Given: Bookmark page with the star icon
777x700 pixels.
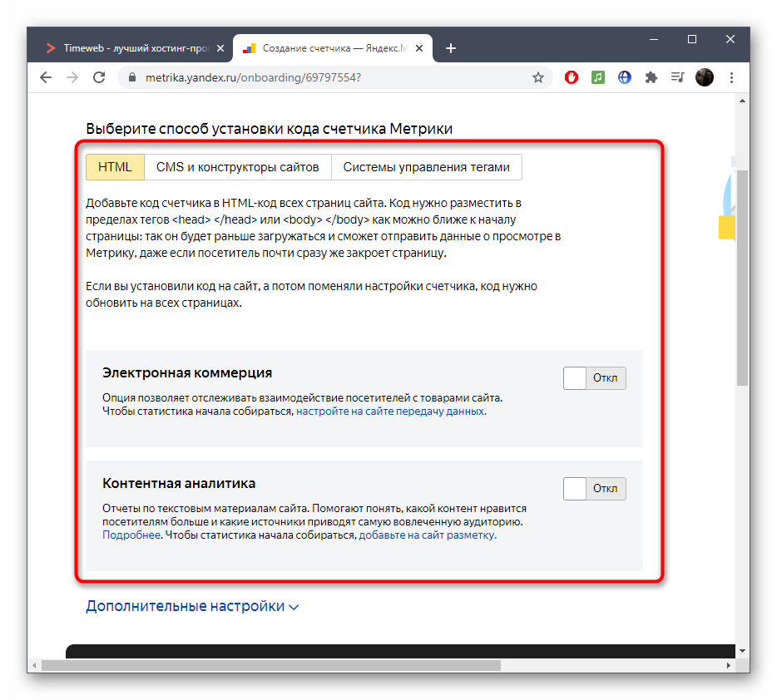Looking at the screenshot, I should click(x=538, y=77).
